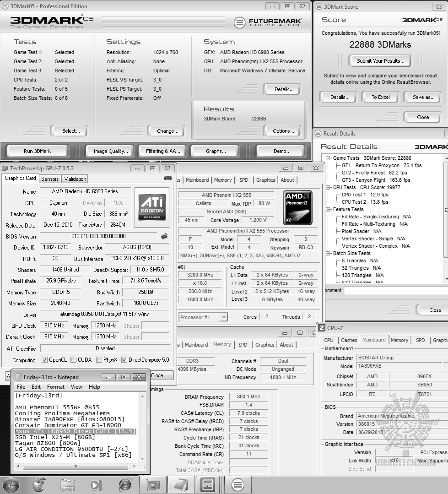Click Details button in 3DMark Score window
The image size is (448, 494).
click(340, 98)
